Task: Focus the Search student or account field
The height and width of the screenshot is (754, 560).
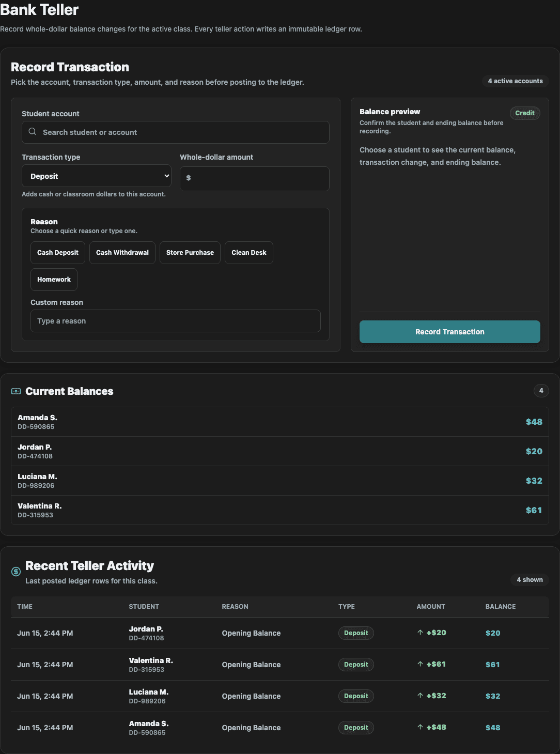Action: click(176, 132)
